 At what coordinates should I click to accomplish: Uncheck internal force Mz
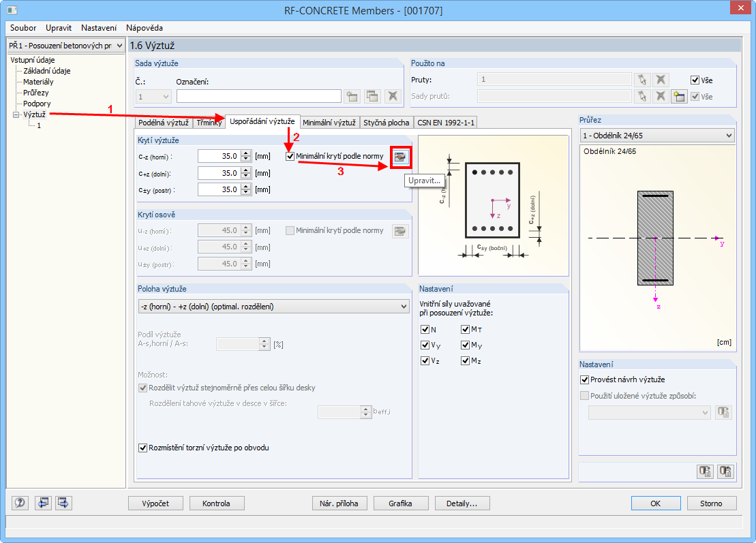click(x=466, y=361)
